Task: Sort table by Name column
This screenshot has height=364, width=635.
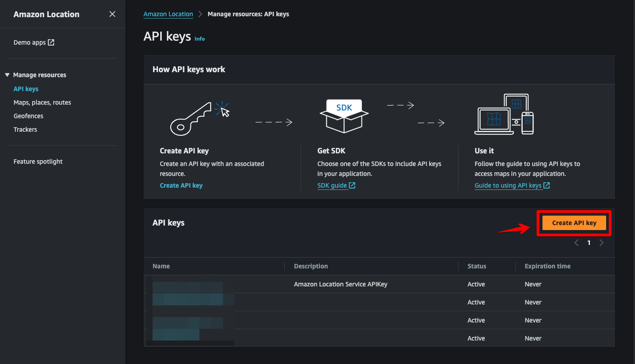Action: tap(161, 266)
